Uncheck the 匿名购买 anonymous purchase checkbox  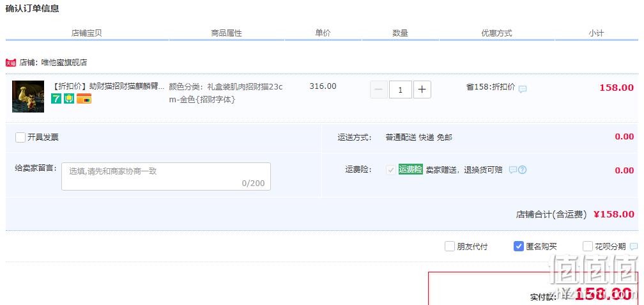click(x=519, y=246)
